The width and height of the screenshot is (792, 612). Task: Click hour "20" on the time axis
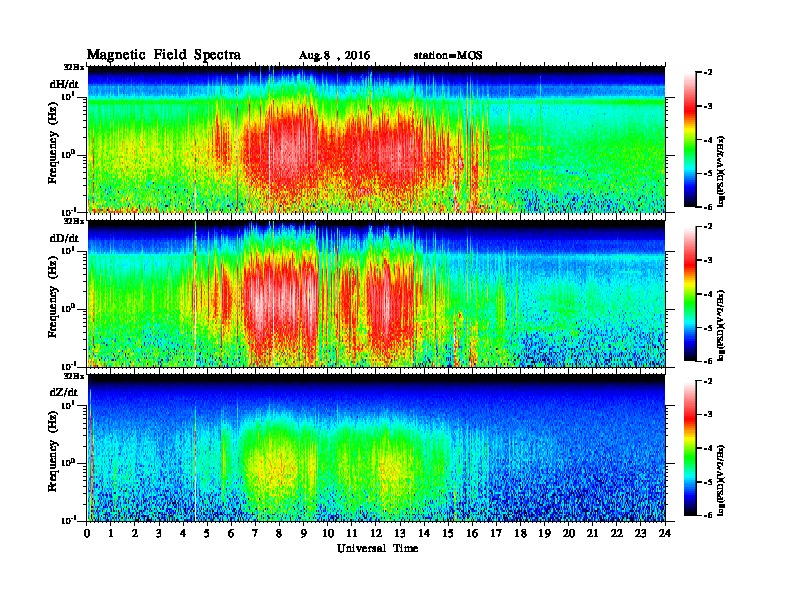pos(569,534)
